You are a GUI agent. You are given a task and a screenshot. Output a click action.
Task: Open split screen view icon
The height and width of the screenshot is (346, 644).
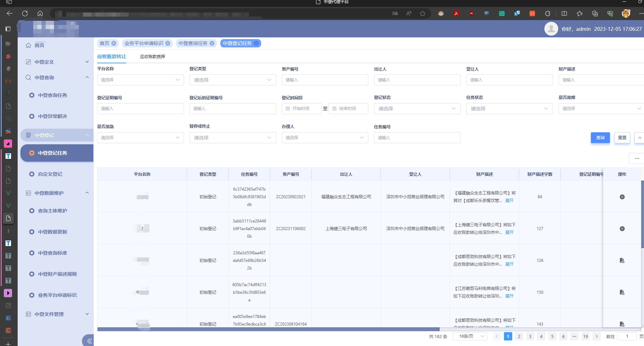pos(564,13)
